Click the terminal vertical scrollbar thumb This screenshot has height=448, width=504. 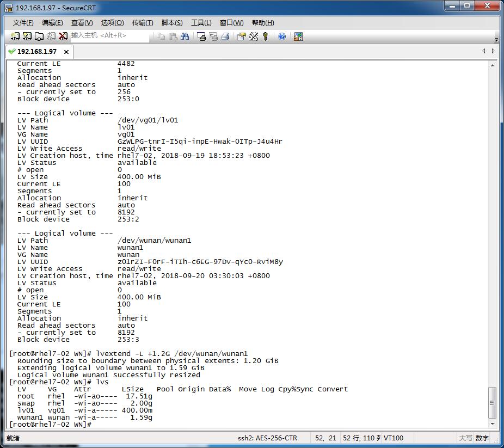(493, 403)
